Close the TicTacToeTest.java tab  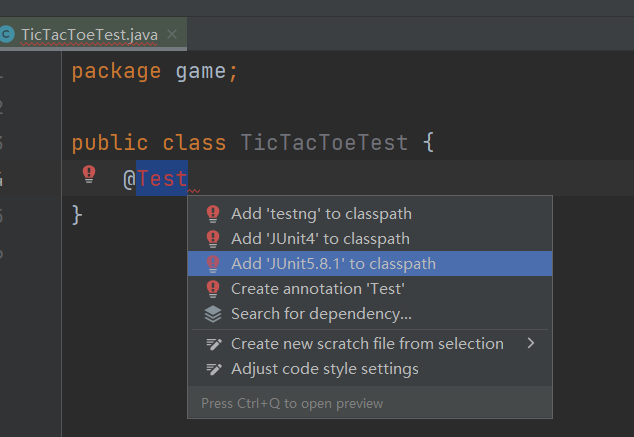(172, 34)
